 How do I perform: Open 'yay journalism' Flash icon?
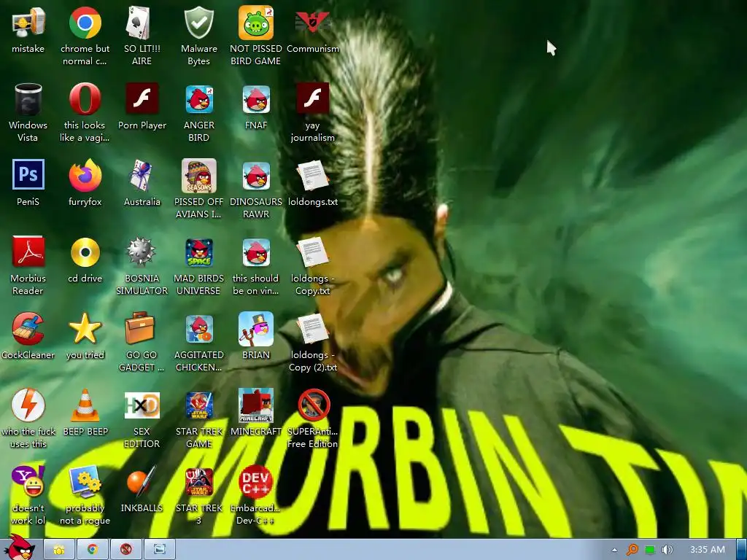pos(312,98)
